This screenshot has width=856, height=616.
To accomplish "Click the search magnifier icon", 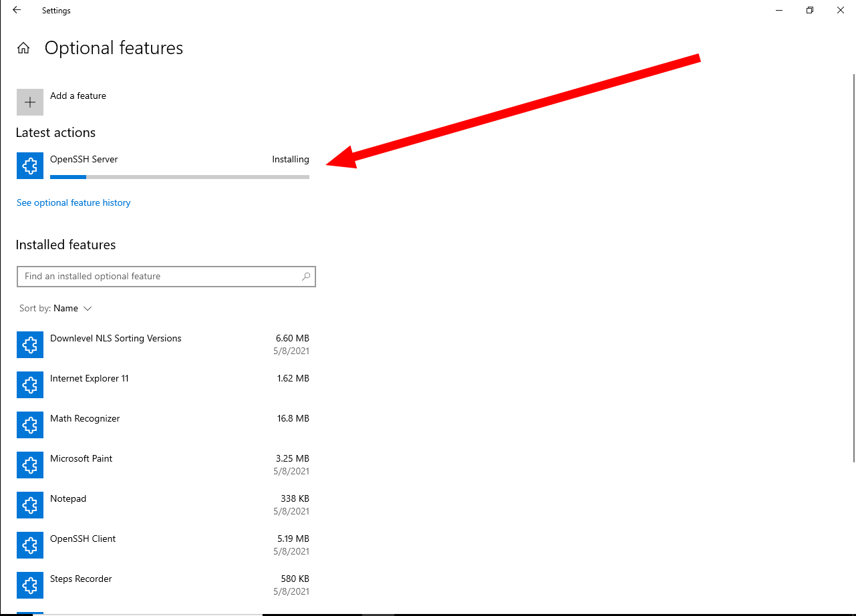I will coord(306,276).
